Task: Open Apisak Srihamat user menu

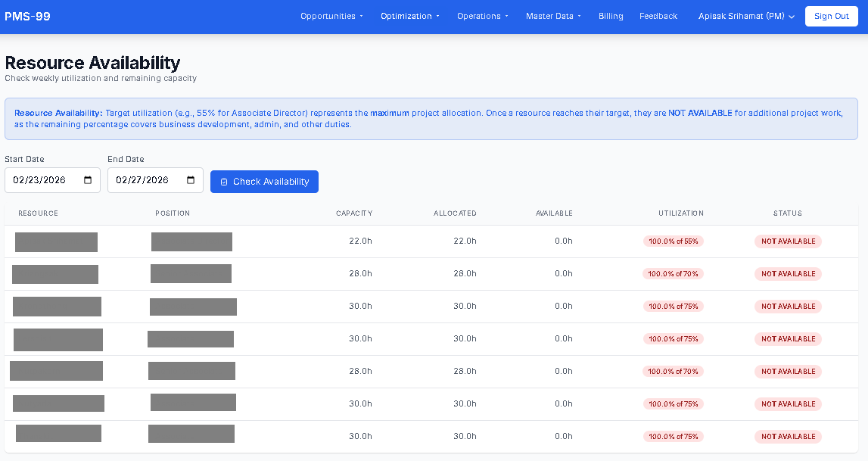Action: click(746, 16)
